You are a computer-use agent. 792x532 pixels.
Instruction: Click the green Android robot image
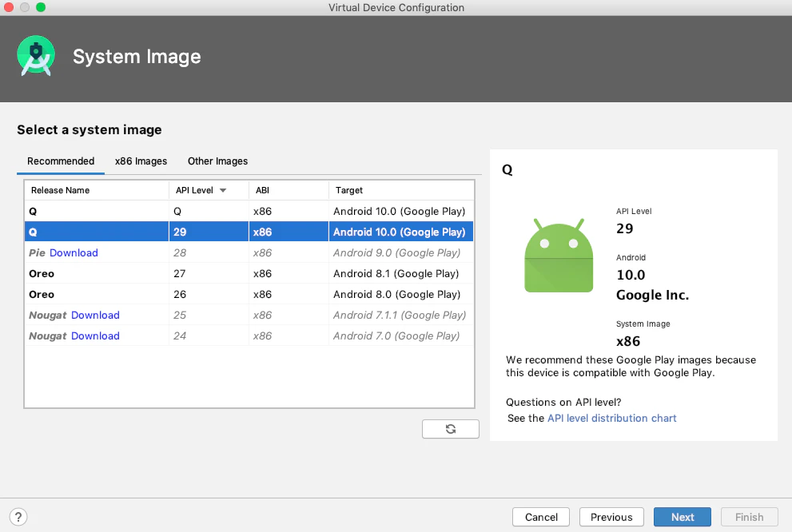[559, 256]
